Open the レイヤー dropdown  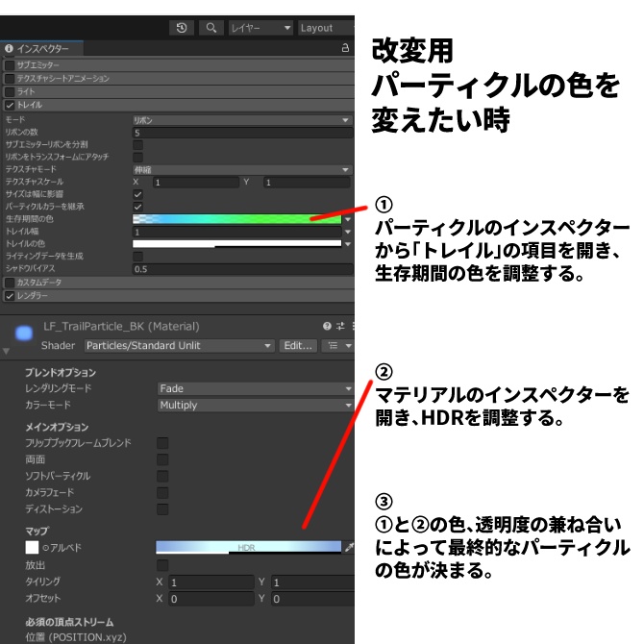(260, 28)
